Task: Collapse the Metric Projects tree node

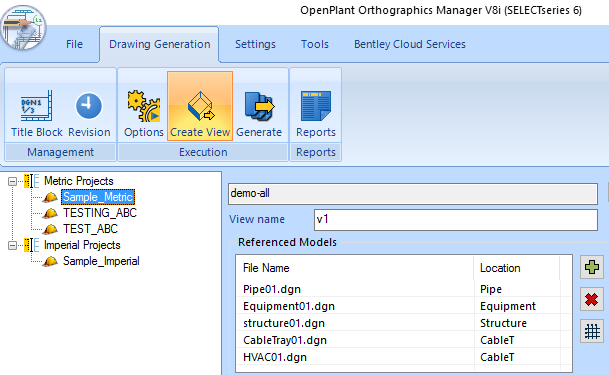Action: click(12, 181)
